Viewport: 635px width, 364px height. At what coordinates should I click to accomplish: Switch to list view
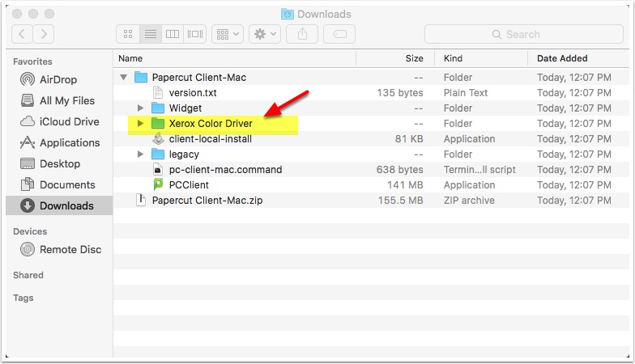(151, 34)
